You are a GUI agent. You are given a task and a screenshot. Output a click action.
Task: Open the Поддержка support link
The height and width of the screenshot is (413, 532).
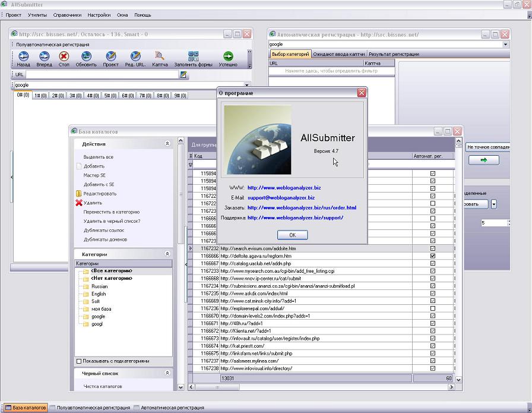pos(295,217)
